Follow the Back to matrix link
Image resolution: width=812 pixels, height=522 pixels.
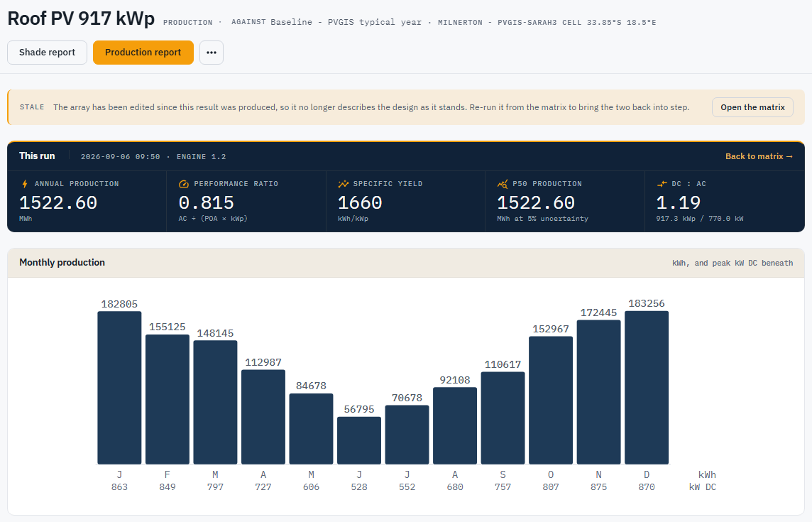(x=759, y=156)
